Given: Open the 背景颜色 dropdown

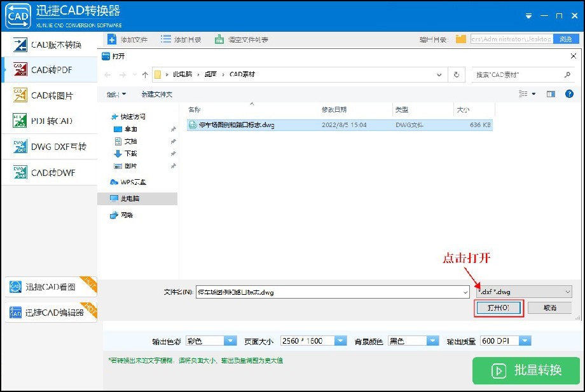Looking at the screenshot, I should [x=413, y=341].
